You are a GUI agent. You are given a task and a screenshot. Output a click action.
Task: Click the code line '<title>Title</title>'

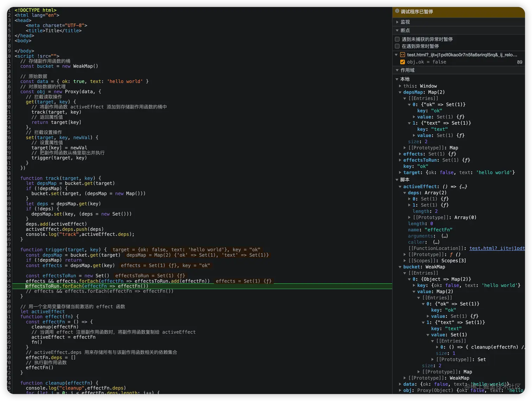coord(53,31)
